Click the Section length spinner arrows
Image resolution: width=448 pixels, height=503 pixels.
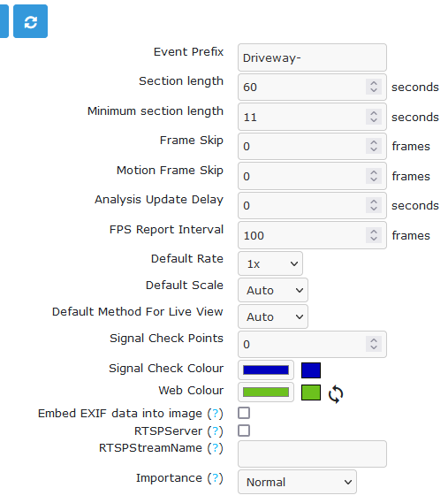tap(374, 87)
